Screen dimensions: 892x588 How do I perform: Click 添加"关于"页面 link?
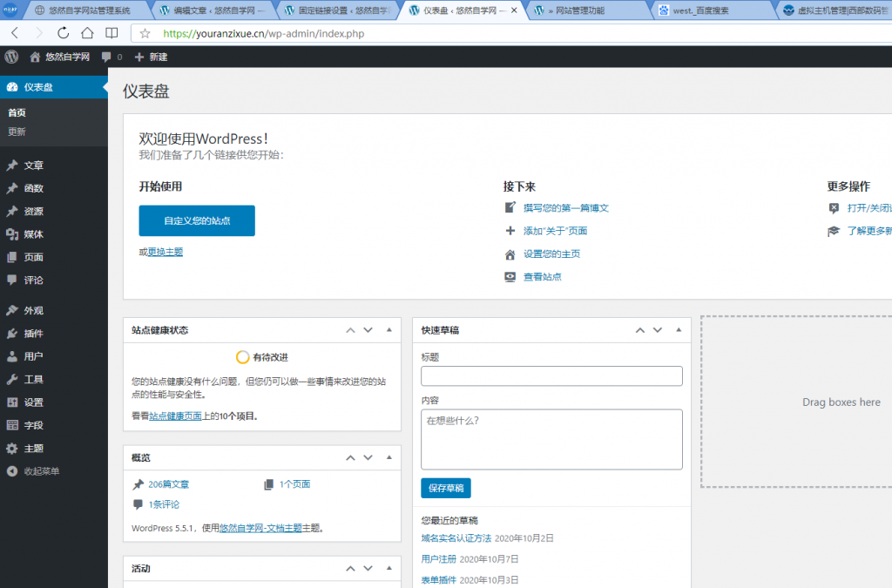[555, 231]
